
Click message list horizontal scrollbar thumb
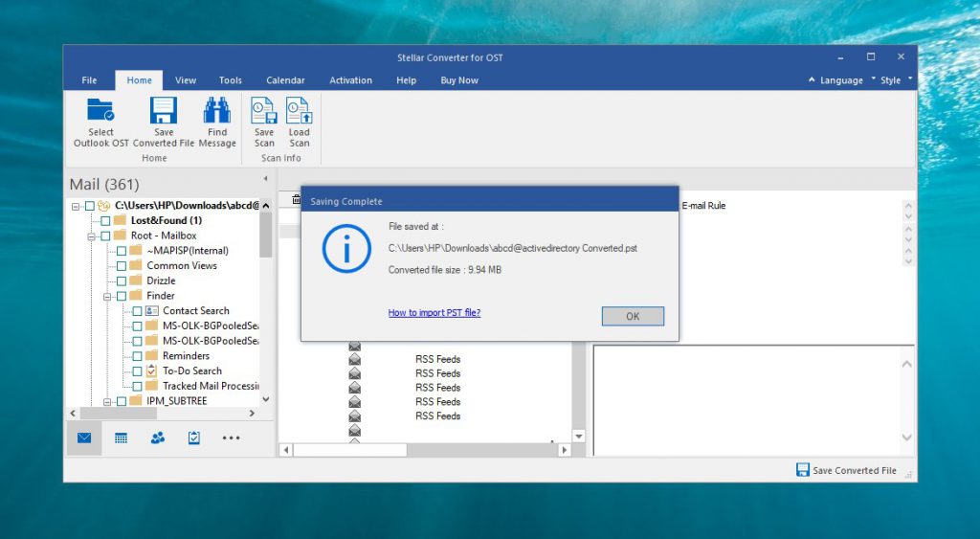(x=350, y=450)
